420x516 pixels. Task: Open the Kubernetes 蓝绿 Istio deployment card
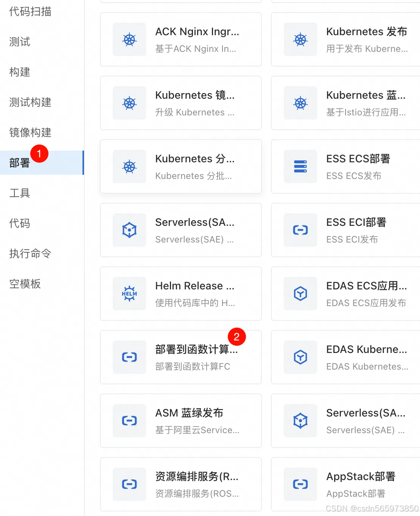click(x=345, y=103)
